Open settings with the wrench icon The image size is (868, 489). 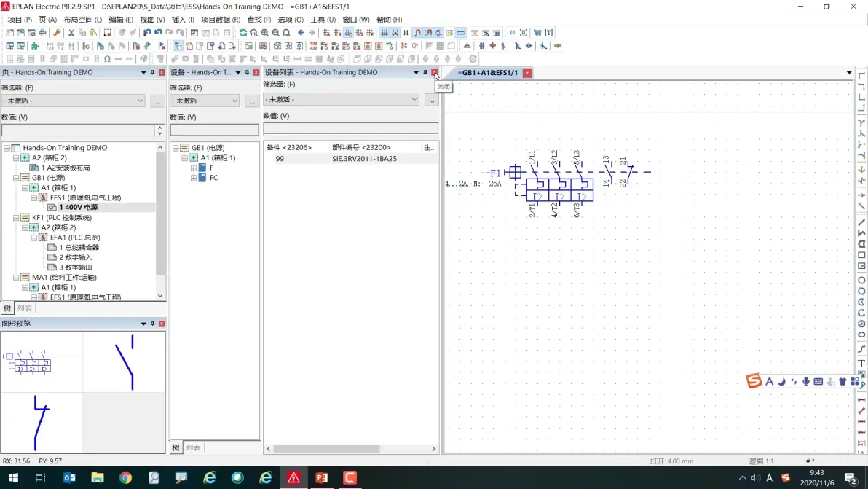[57, 33]
